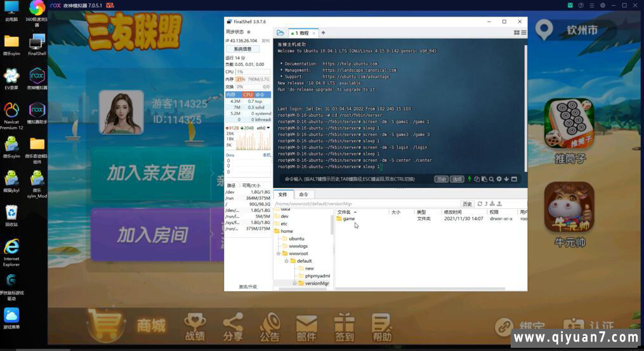Click the 历史 button in terminal bar
This screenshot has width=644, height=351.
(x=441, y=179)
